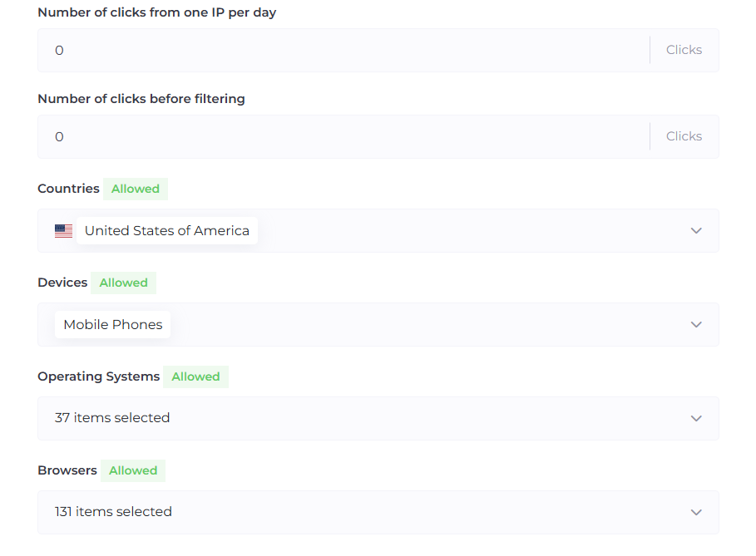Expand the Browsers dropdown arrow
The image size is (756, 556).
click(696, 513)
